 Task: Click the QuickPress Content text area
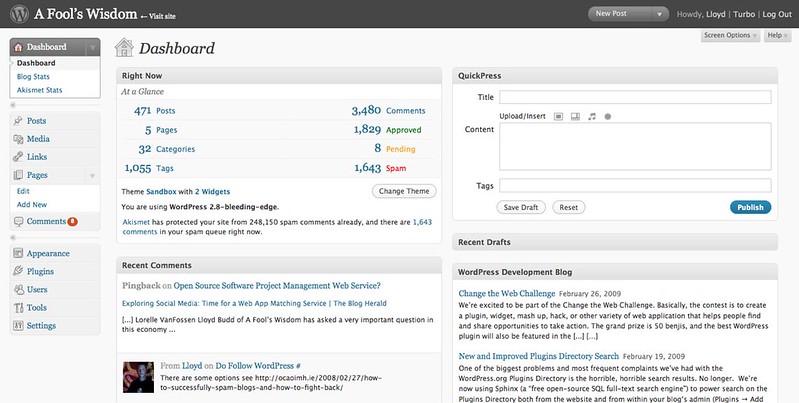[635, 146]
